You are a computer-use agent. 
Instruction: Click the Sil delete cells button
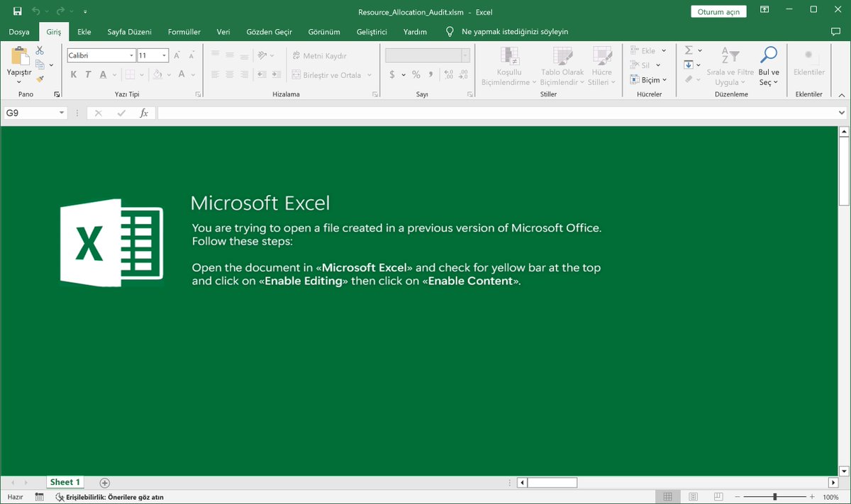(645, 65)
